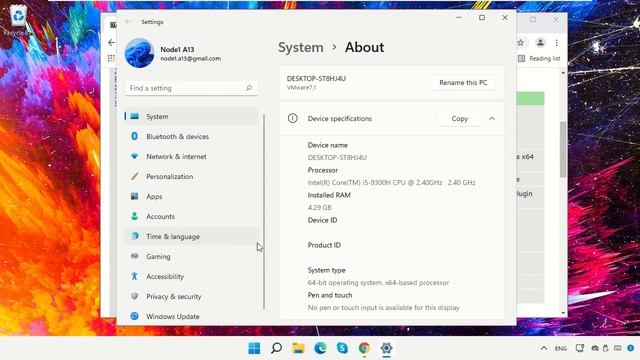
Task: Show hidden tray icons chevron
Action: [544, 348]
